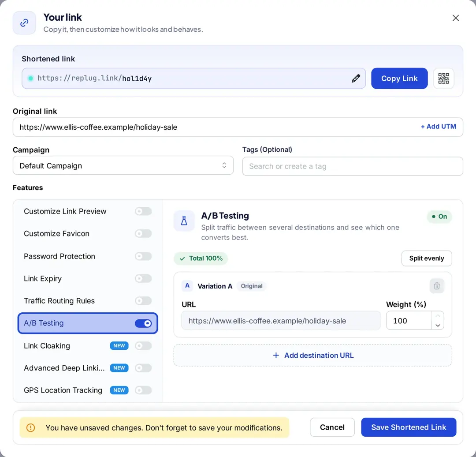Image resolution: width=476 pixels, height=457 pixels.
Task: Enable Traffic Routing Rules toggle
Action: coord(143,300)
